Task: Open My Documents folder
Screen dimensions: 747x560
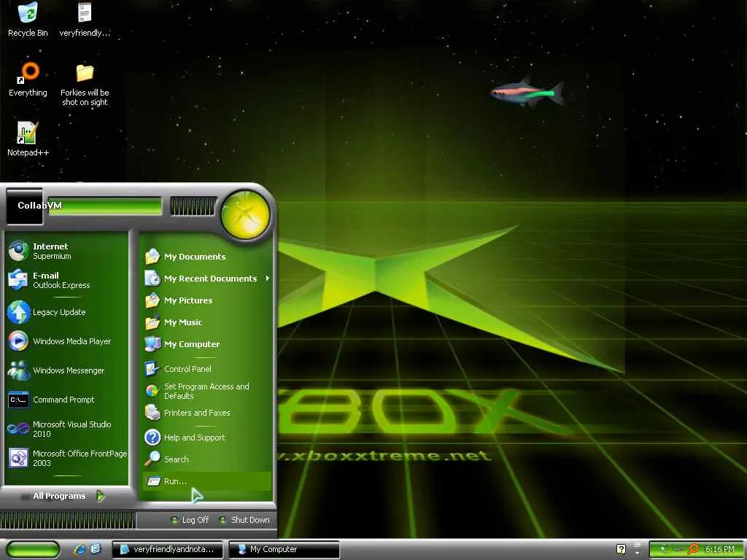Action: 206,257
